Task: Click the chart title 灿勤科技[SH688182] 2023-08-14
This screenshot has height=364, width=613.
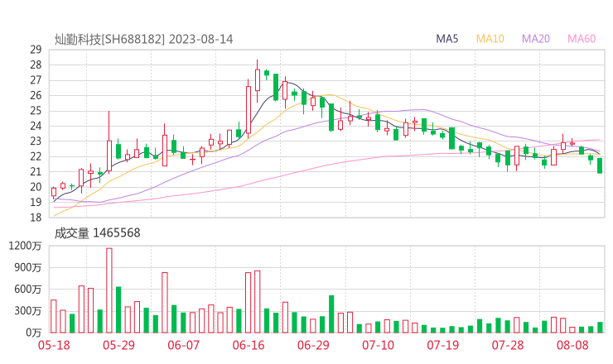Action: click(x=143, y=39)
